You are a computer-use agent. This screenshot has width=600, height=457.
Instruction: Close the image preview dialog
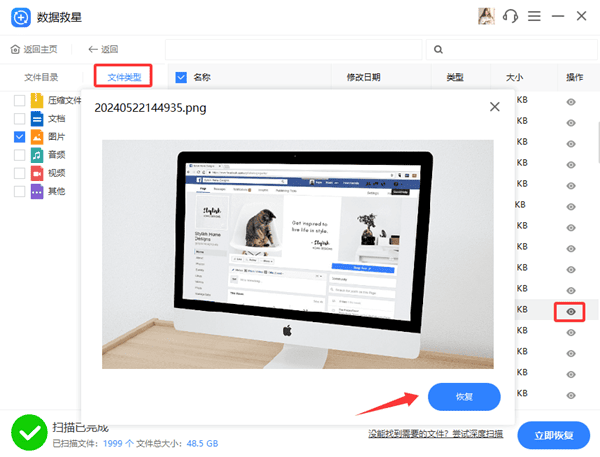[x=494, y=106]
